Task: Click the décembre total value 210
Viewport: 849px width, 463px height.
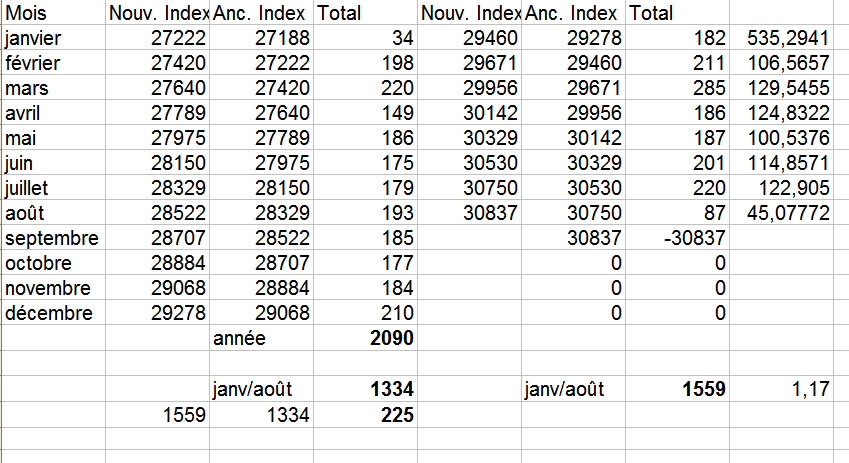Action: tap(365, 312)
